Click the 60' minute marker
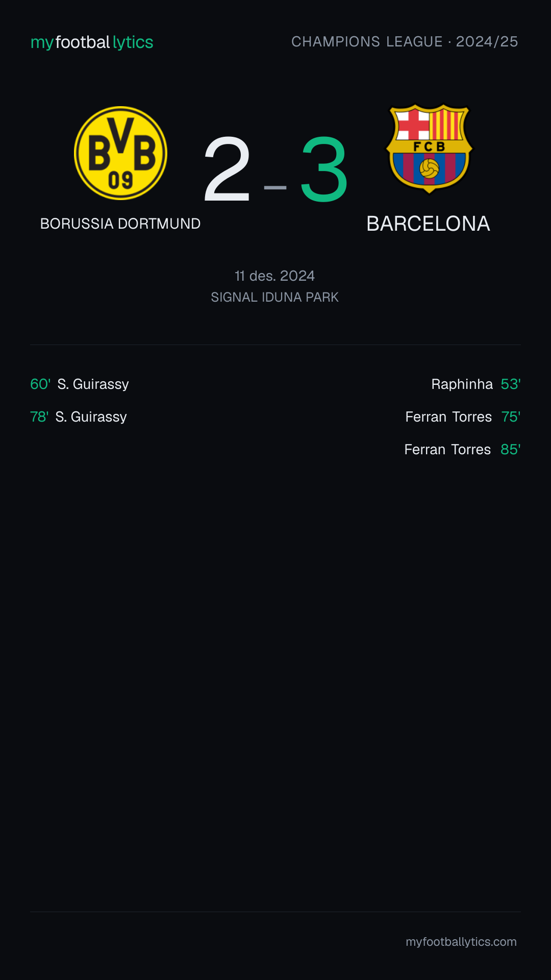 coord(40,384)
